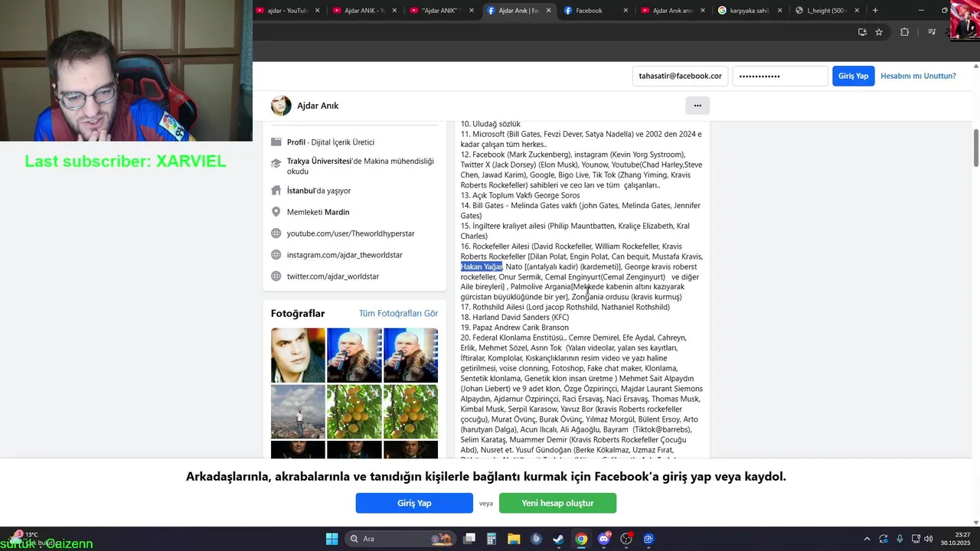
Task: Switch to Google Chrome in the taskbar
Action: pos(581,539)
